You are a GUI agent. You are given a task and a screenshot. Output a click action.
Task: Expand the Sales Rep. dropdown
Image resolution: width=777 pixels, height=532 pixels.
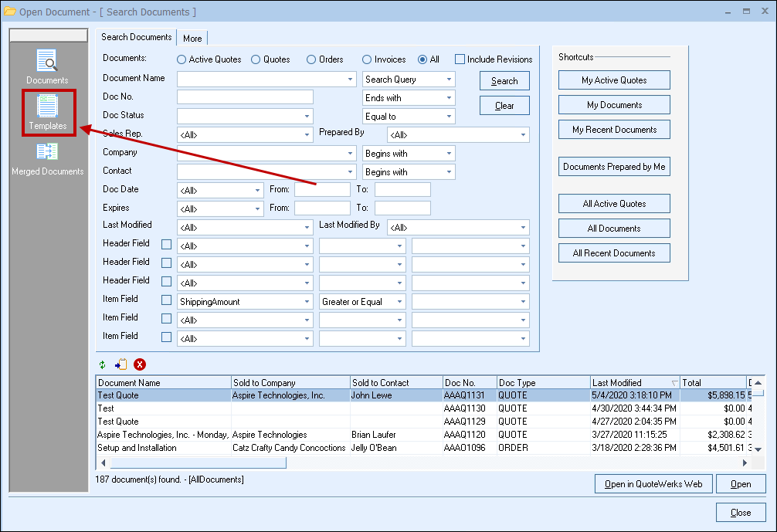pos(307,135)
